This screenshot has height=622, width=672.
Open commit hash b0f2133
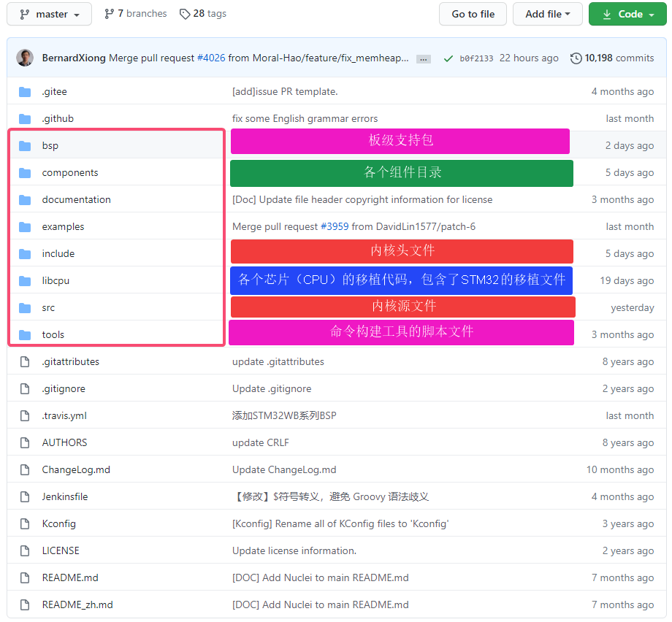click(x=476, y=58)
